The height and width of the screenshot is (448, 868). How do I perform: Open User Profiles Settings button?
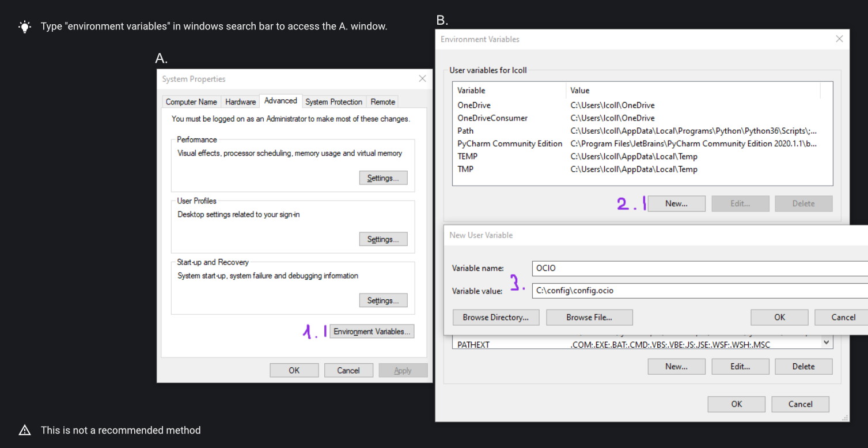coord(383,239)
